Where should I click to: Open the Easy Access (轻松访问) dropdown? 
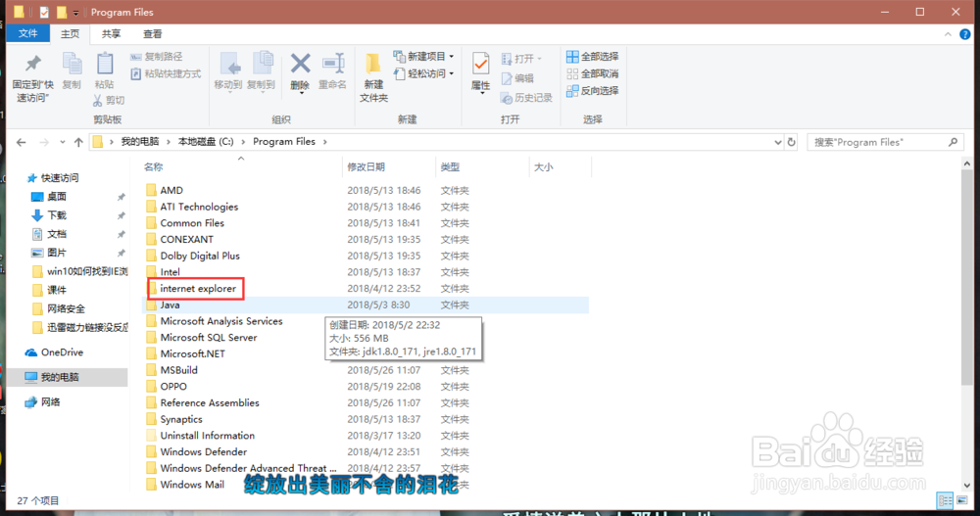click(x=423, y=73)
